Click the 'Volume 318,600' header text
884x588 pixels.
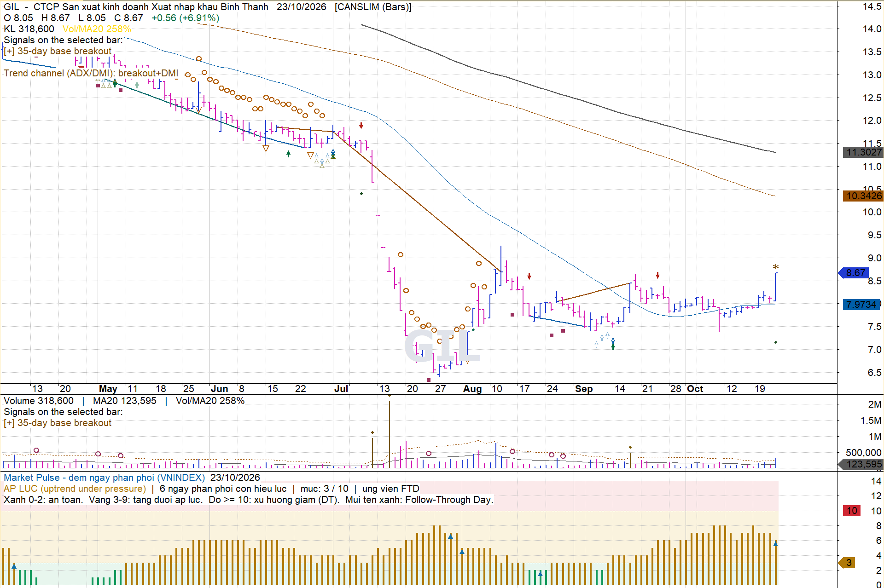(39, 401)
